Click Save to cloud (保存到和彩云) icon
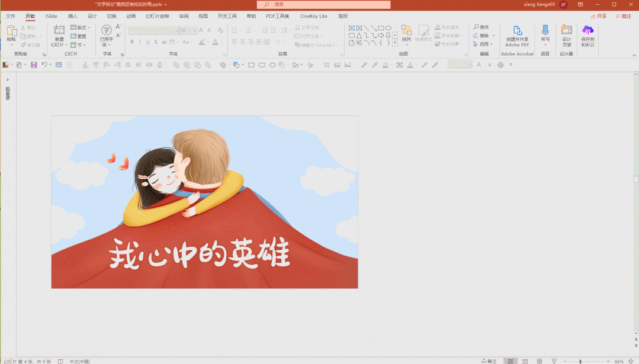639x364 pixels. (587, 32)
